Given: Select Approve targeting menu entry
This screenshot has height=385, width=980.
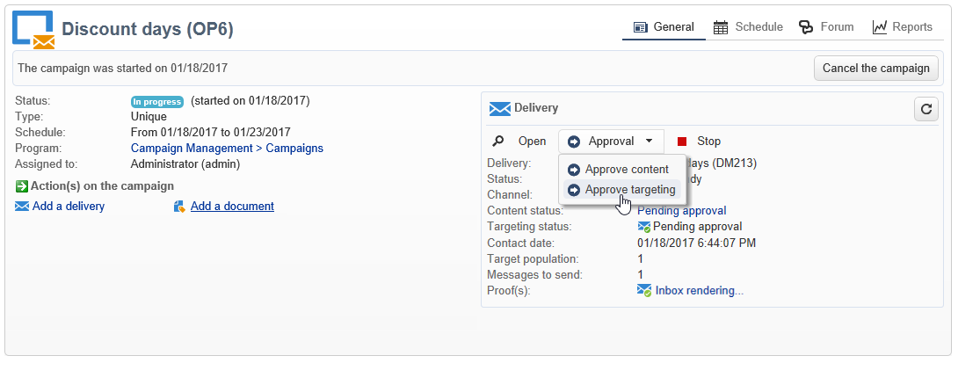Looking at the screenshot, I should click(x=629, y=190).
